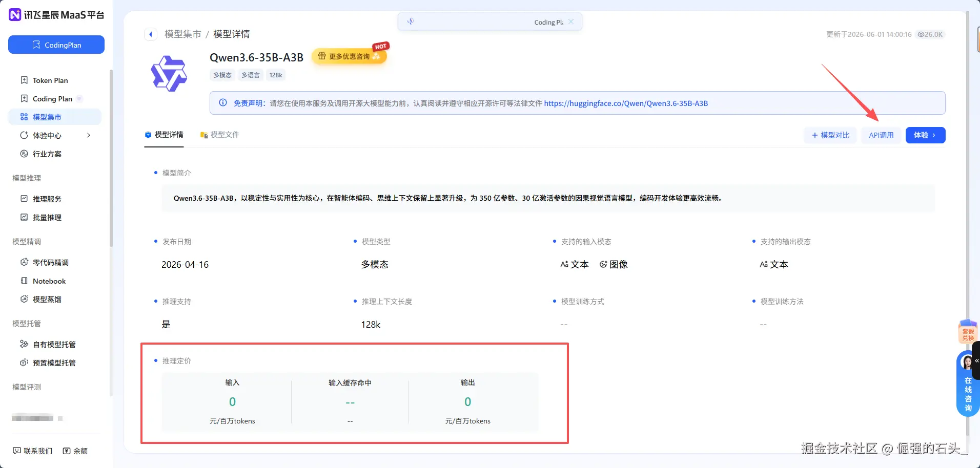The width and height of the screenshot is (980, 468).
Task: Click the 128k context length value
Action: [x=371, y=325]
